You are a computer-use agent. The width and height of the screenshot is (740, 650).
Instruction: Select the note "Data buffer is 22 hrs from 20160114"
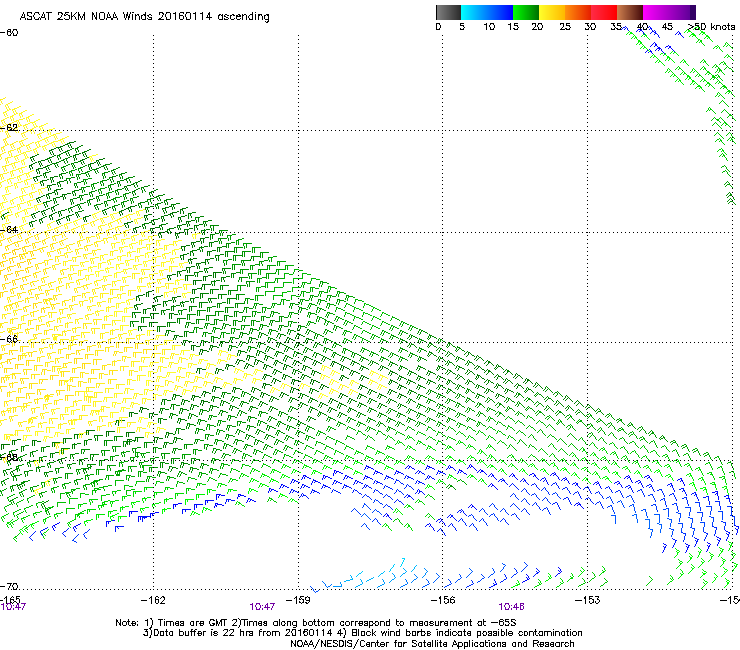pyautogui.click(x=242, y=633)
